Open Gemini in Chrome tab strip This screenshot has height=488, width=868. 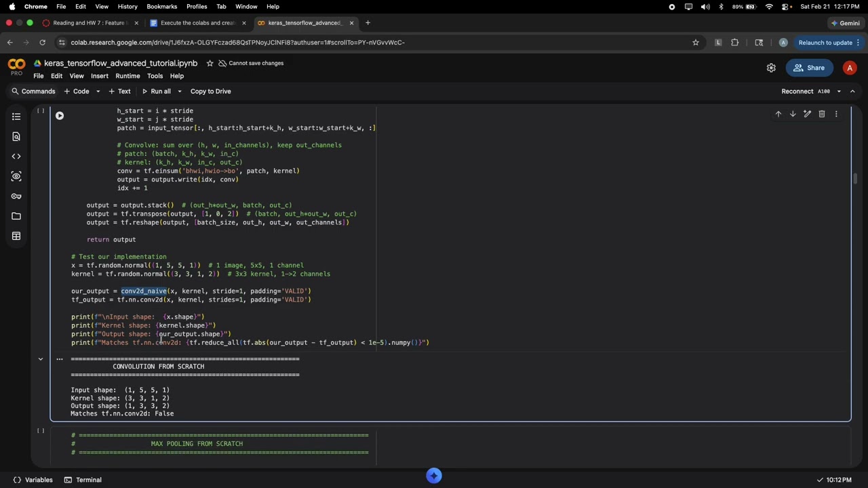[846, 23]
